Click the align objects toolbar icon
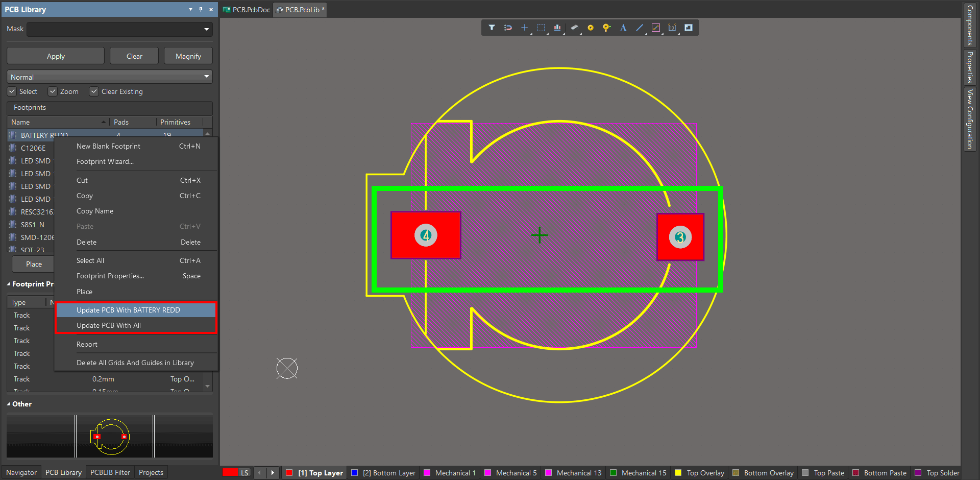 [557, 28]
